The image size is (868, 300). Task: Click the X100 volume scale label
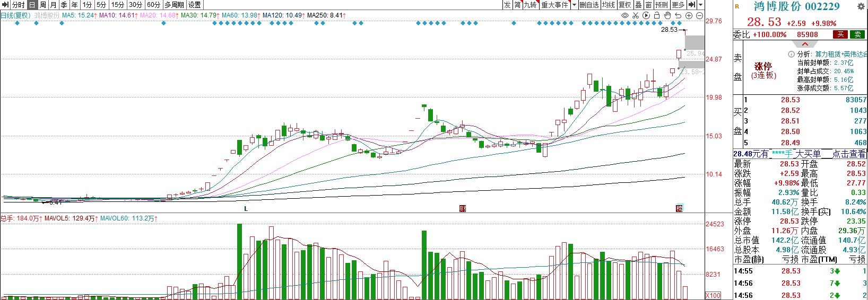pos(713,295)
